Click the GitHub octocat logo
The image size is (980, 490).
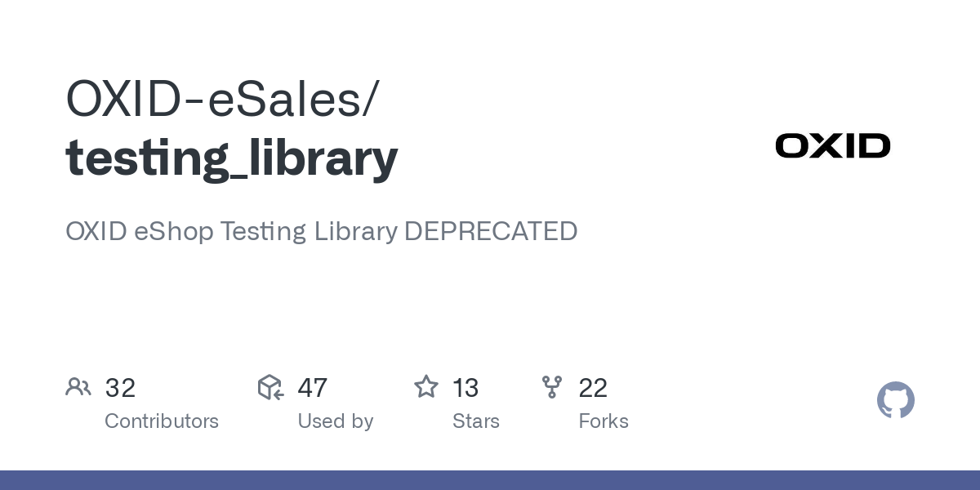point(896,400)
